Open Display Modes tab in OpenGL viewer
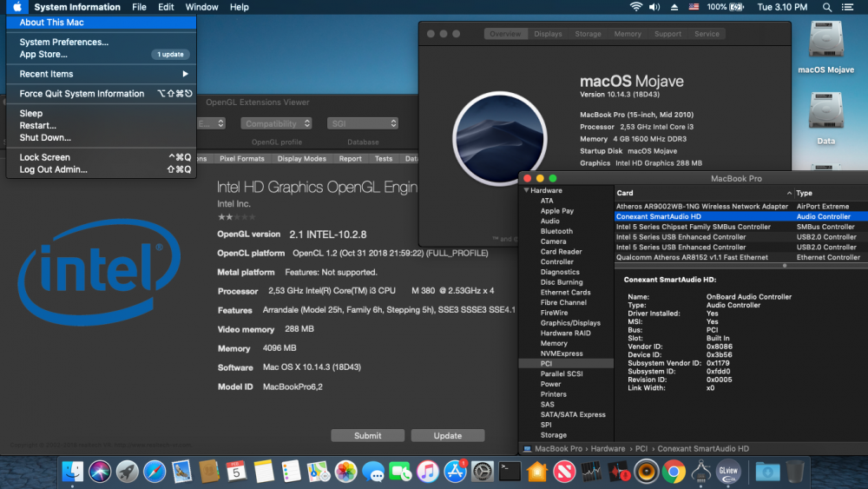 tap(302, 158)
